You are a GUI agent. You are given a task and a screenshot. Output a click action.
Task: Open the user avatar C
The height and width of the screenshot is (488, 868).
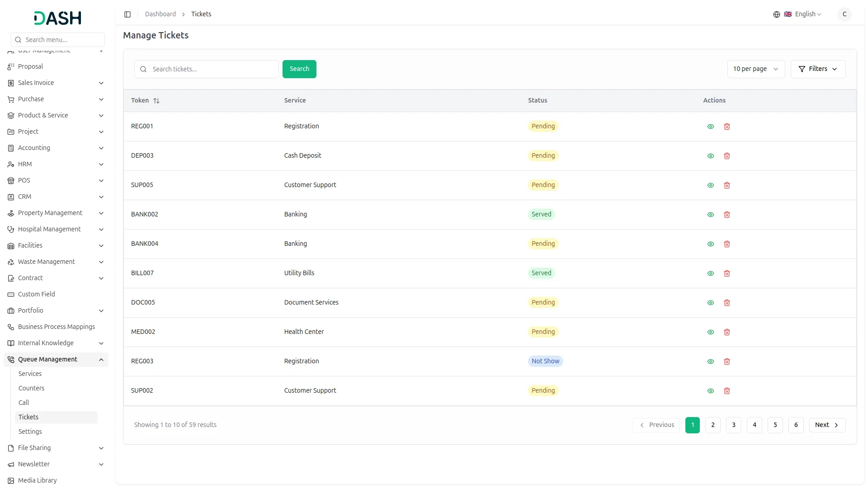(844, 14)
